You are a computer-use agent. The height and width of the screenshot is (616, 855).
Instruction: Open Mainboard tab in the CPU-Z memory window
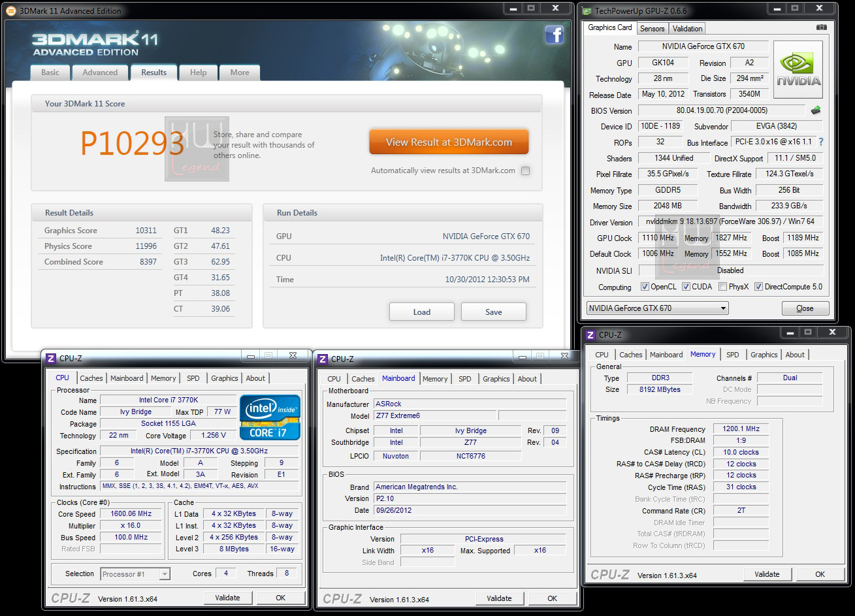(x=666, y=355)
